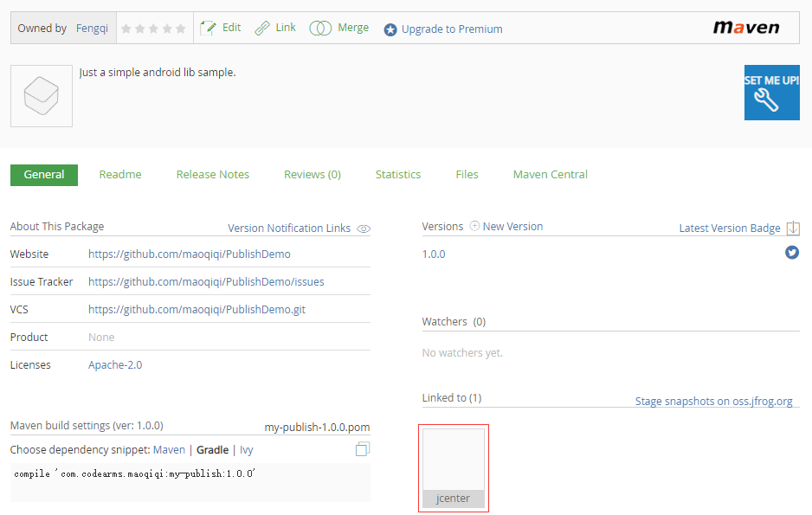812x515 pixels.
Task: Open Version Notification Links
Action: pyautogui.click(x=289, y=229)
